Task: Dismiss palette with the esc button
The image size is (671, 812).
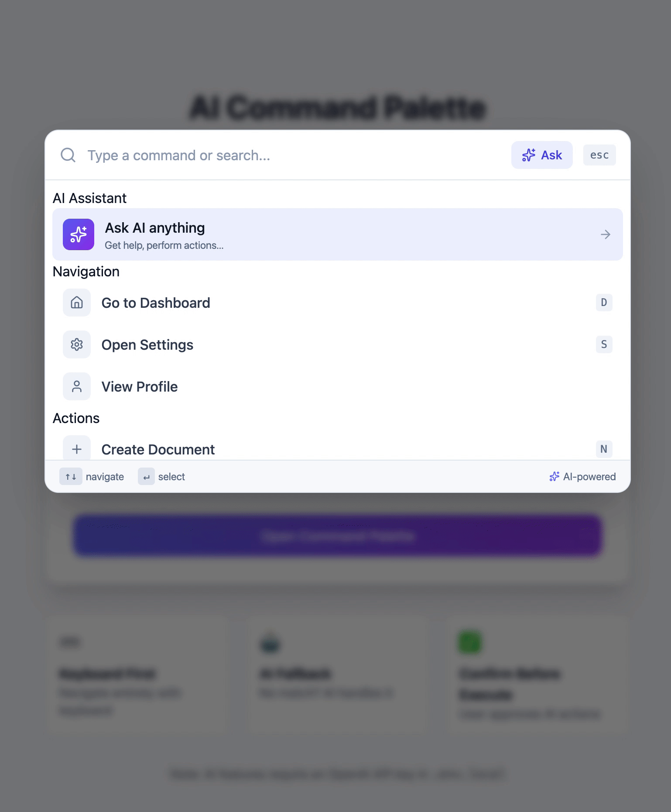Action: 599,155
